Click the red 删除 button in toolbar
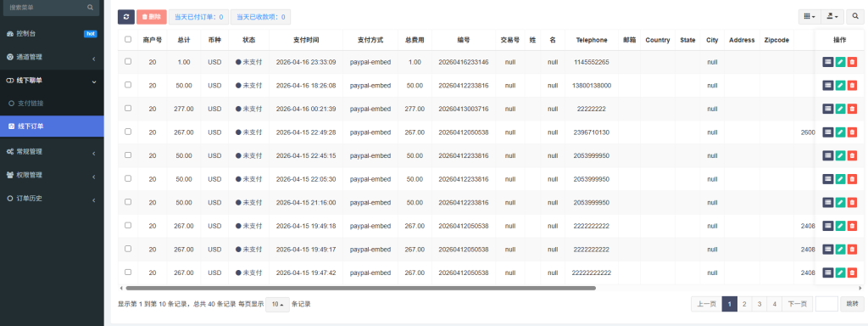 (x=151, y=17)
